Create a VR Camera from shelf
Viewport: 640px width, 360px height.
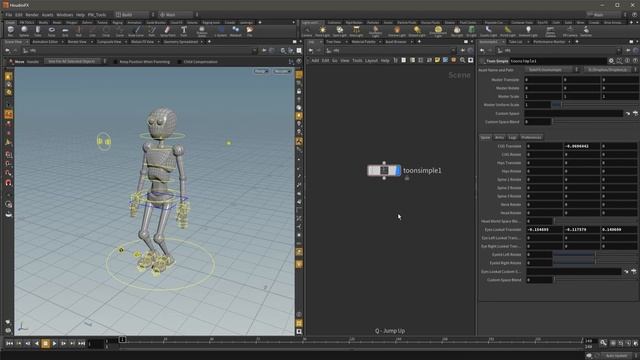(x=570, y=31)
